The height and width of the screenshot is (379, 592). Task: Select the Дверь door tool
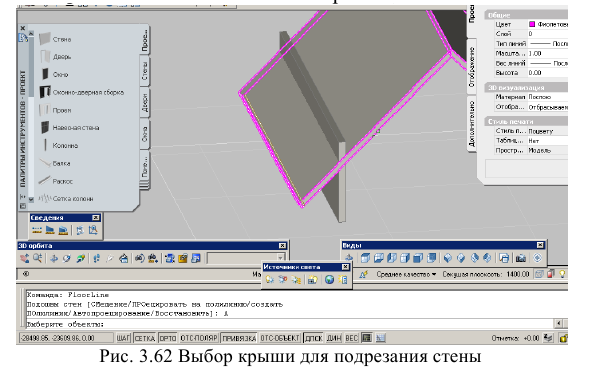55,57
